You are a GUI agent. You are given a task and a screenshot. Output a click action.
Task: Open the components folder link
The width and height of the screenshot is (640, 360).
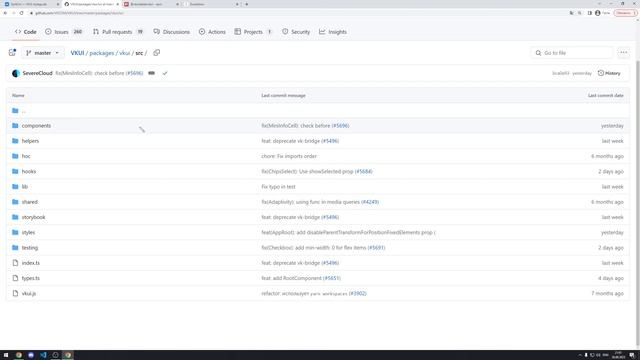coord(36,126)
